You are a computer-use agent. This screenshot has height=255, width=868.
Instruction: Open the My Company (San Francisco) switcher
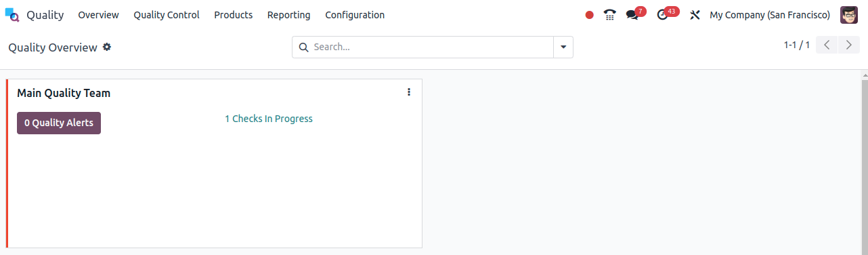770,15
